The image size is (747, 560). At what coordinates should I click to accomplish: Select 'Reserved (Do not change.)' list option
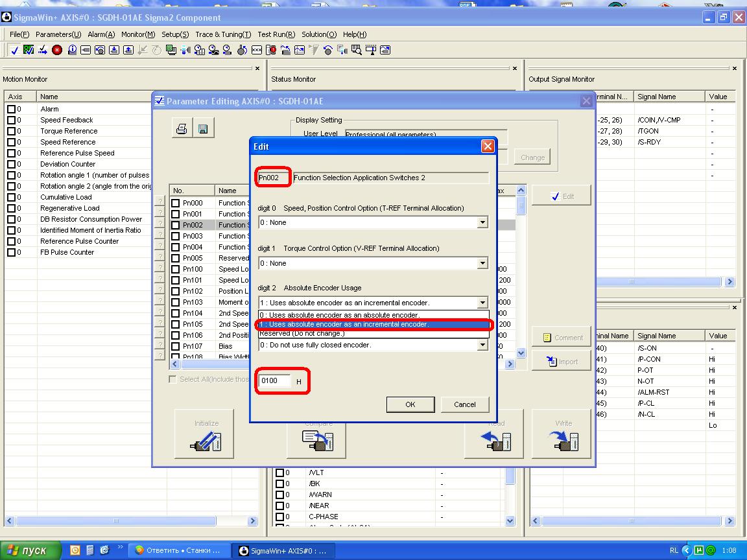click(x=373, y=333)
